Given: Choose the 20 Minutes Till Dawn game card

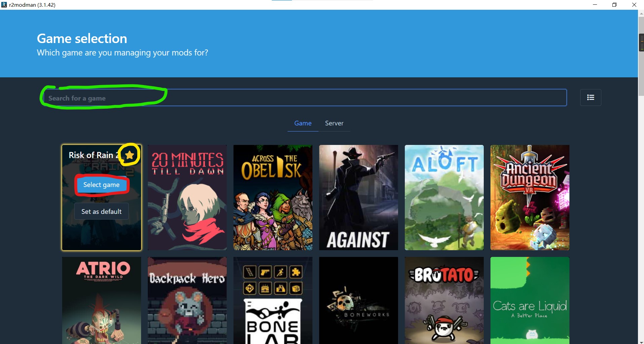Looking at the screenshot, I should [187, 198].
